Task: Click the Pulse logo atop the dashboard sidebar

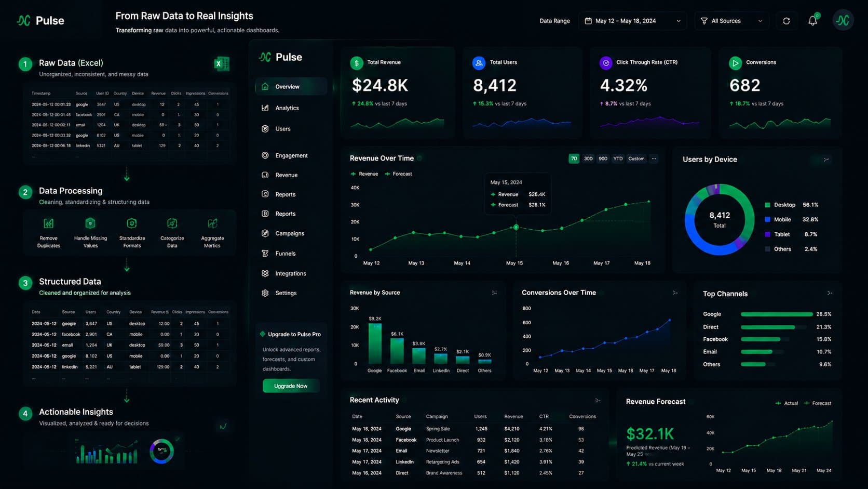Action: 280,57
